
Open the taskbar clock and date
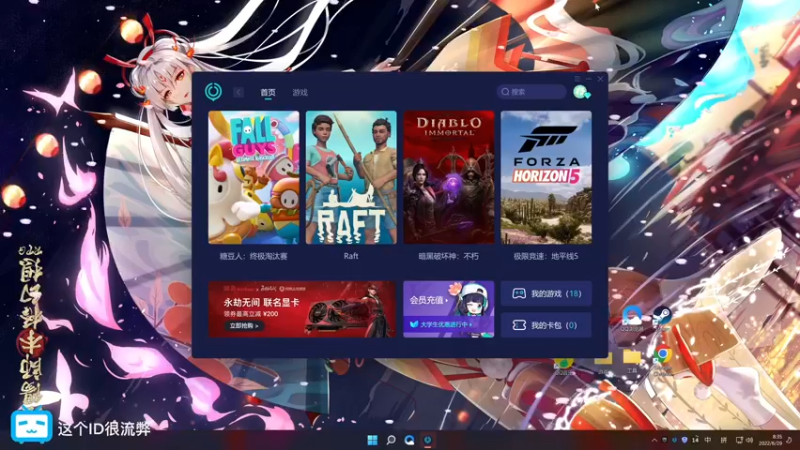click(770, 440)
